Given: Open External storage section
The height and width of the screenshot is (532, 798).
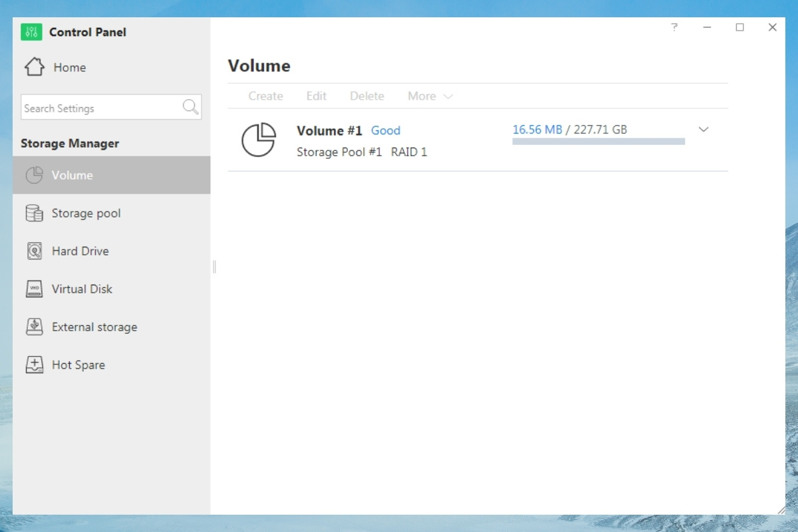Looking at the screenshot, I should click(x=112, y=327).
